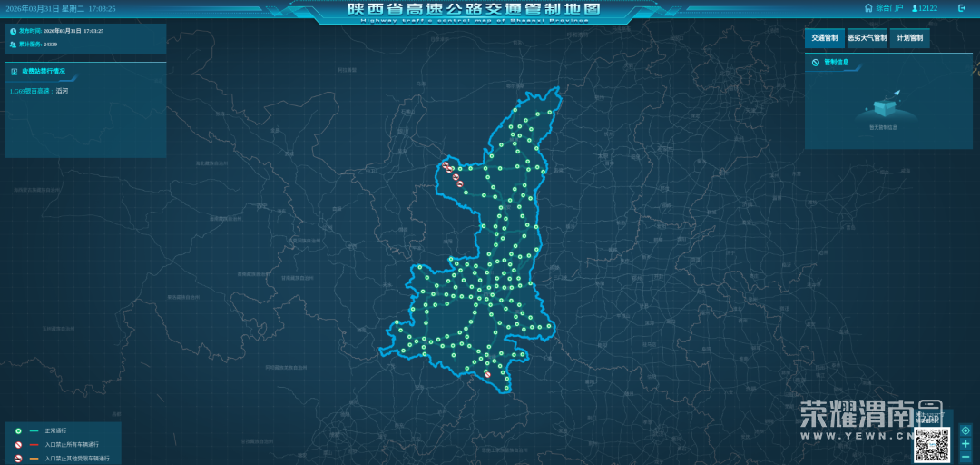The height and width of the screenshot is (465, 980).
Task: Click the 管制信息 prohibition icon
Action: tap(816, 63)
